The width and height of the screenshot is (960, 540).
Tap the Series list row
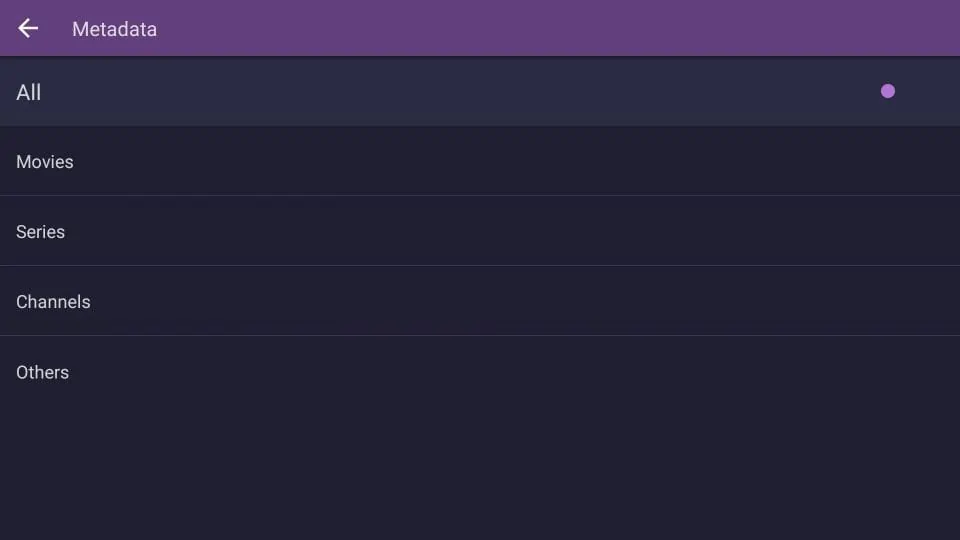[x=480, y=232]
